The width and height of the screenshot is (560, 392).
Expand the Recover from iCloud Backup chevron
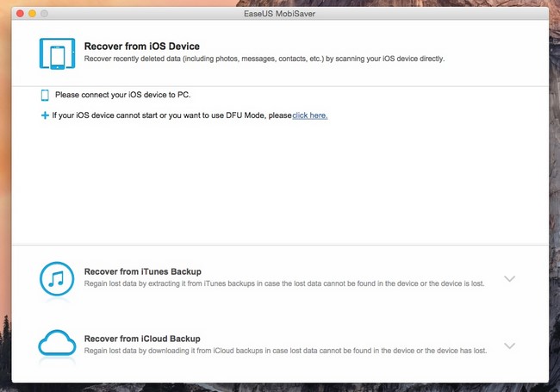509,345
